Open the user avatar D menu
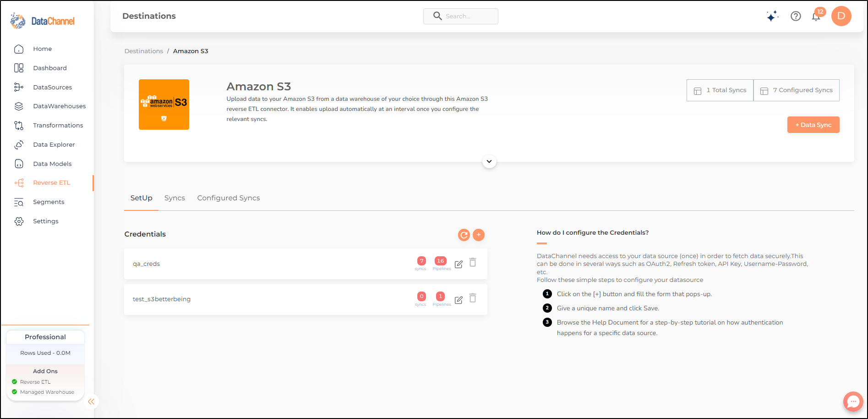The width and height of the screenshot is (868, 419). (841, 16)
